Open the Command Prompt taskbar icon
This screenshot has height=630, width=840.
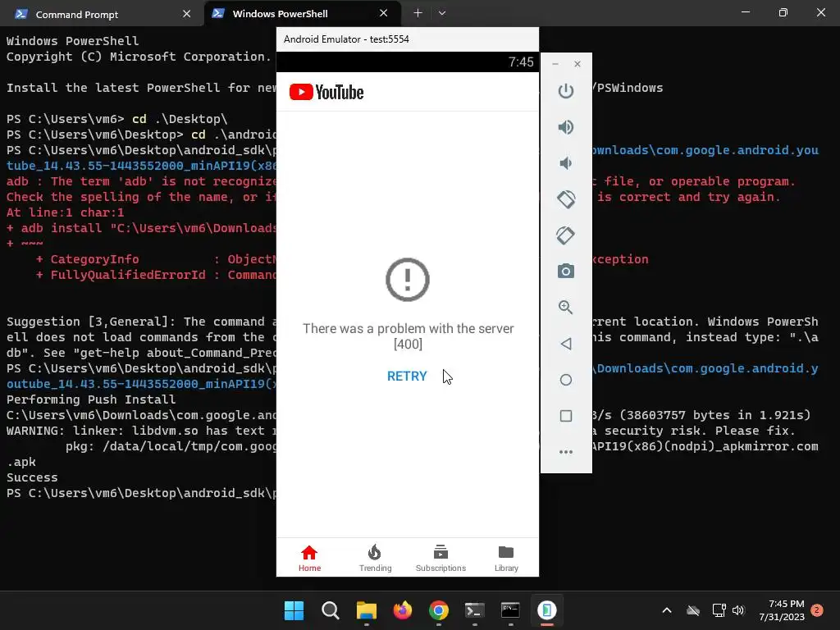point(510,610)
